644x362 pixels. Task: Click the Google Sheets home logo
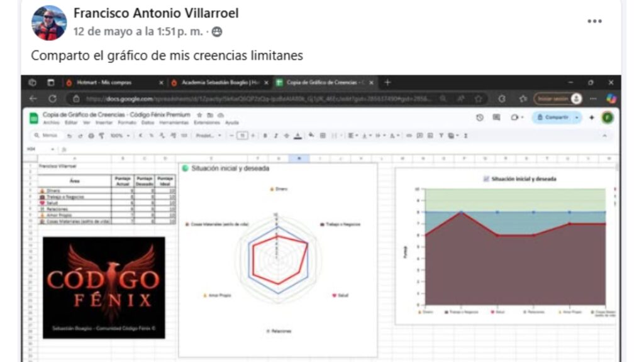point(34,118)
